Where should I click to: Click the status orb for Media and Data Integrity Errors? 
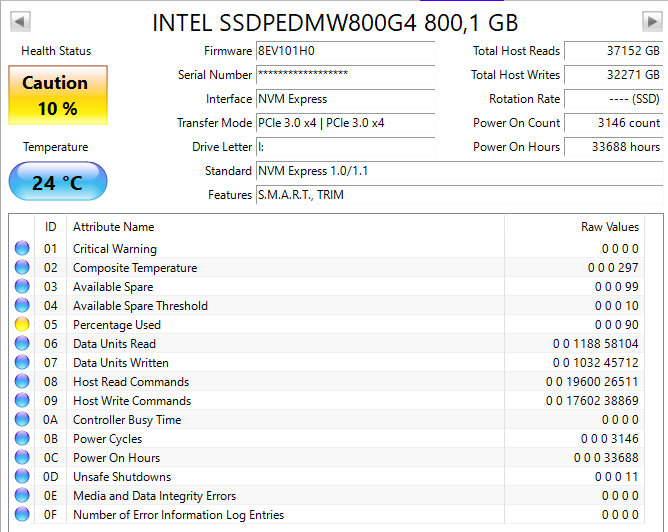click(22, 495)
